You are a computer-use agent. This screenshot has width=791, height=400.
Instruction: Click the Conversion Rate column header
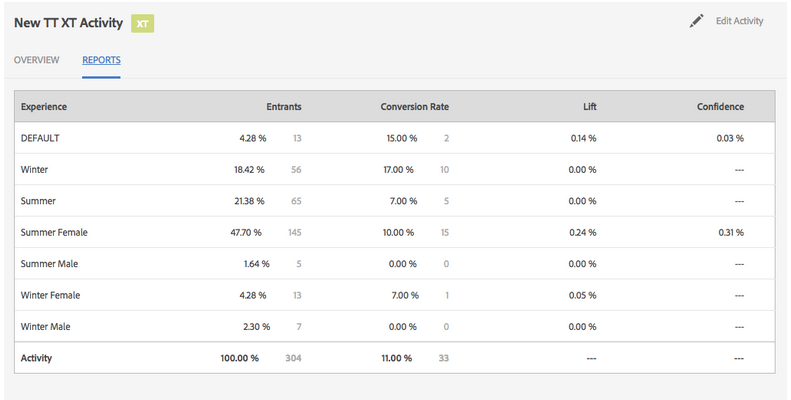(x=414, y=106)
